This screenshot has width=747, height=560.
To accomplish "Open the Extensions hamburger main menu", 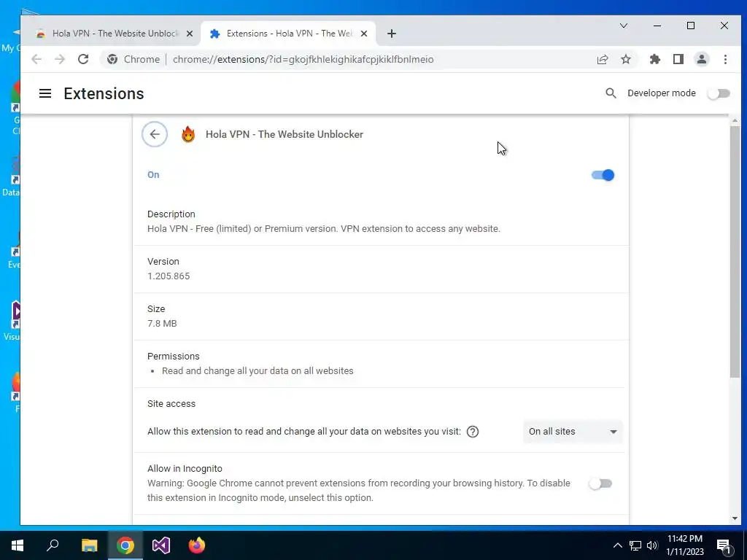I will pyautogui.click(x=45, y=93).
